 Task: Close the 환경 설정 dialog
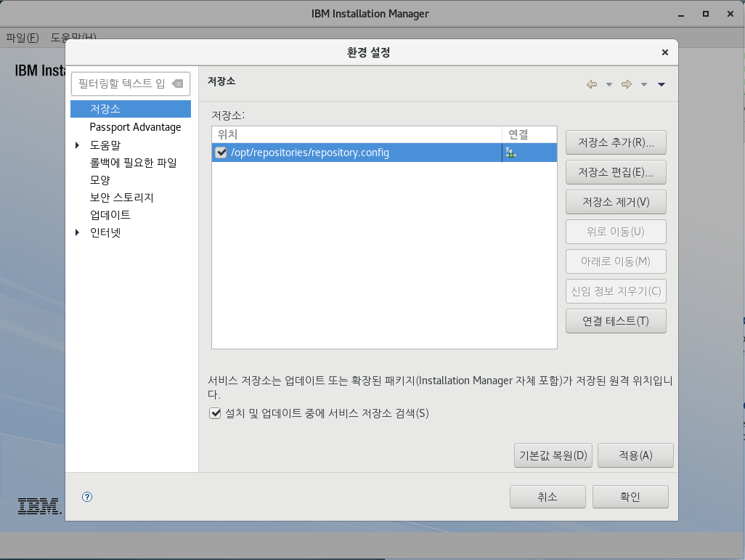click(x=664, y=52)
